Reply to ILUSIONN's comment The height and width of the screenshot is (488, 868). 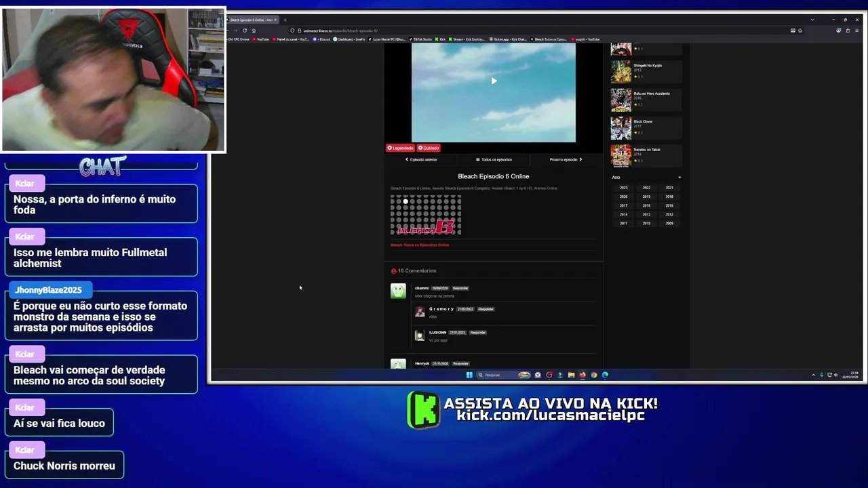tap(478, 333)
